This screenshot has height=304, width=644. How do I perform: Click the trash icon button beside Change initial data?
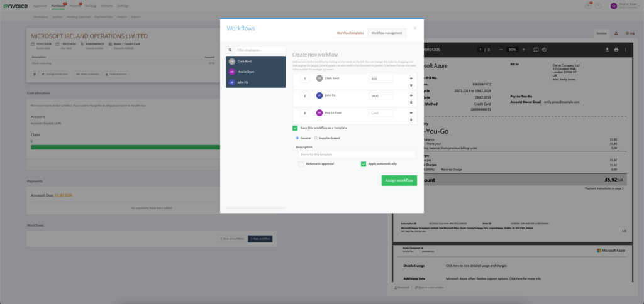(x=35, y=74)
